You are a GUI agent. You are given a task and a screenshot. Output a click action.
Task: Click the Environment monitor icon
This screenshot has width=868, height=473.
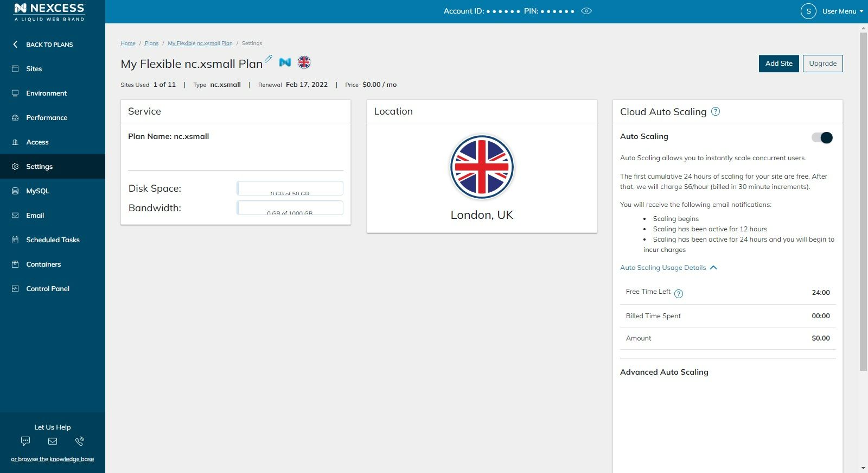click(x=15, y=93)
